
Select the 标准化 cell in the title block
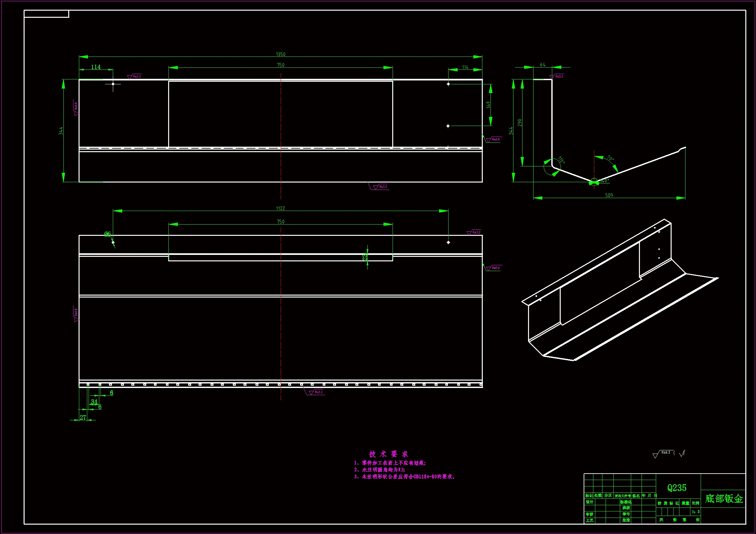626,502
